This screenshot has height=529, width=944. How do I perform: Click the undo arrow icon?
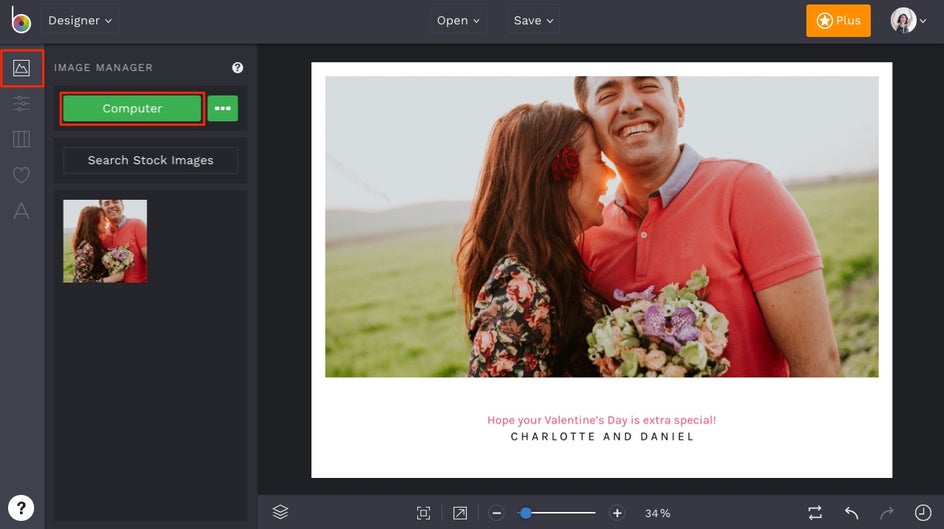point(851,513)
